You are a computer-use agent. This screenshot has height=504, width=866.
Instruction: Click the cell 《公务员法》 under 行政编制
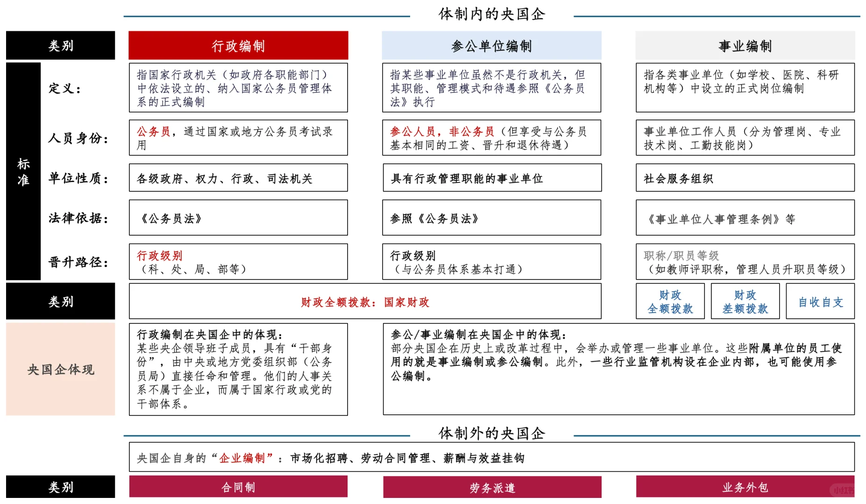point(238,218)
